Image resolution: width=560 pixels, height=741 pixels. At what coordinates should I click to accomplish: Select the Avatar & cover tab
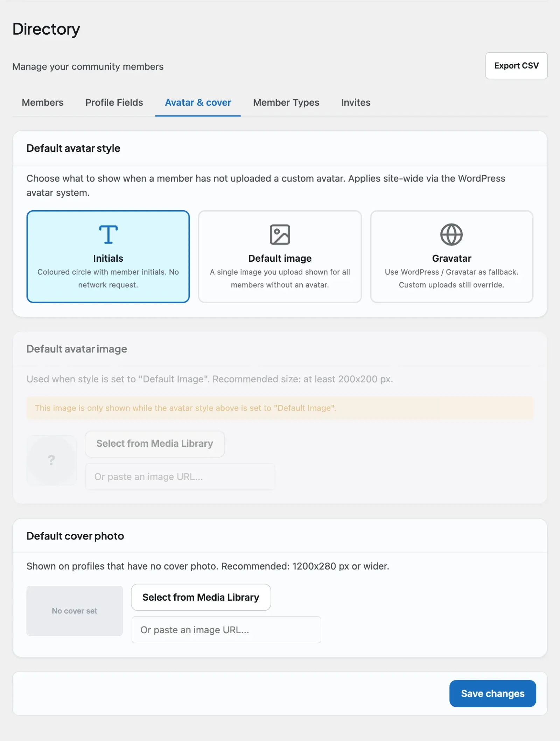(x=198, y=103)
